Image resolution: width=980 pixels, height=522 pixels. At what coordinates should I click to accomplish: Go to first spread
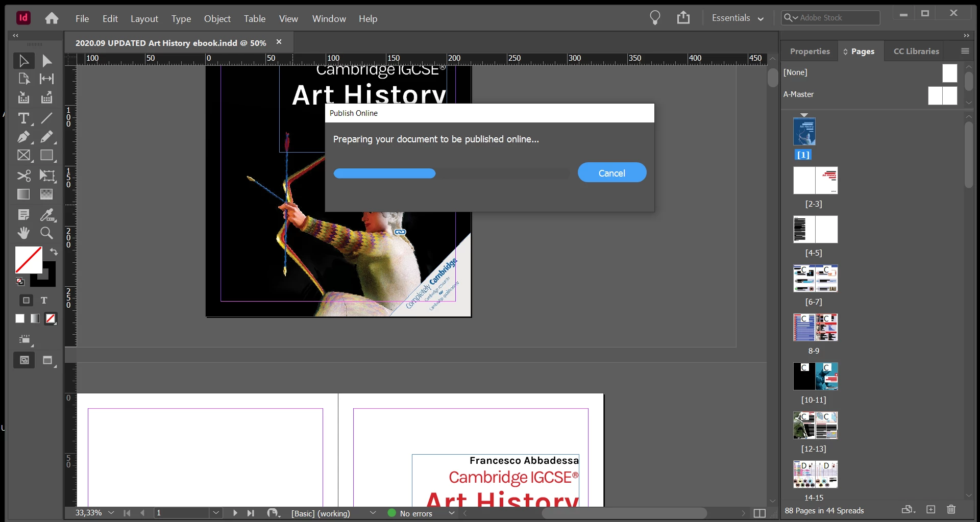127,513
